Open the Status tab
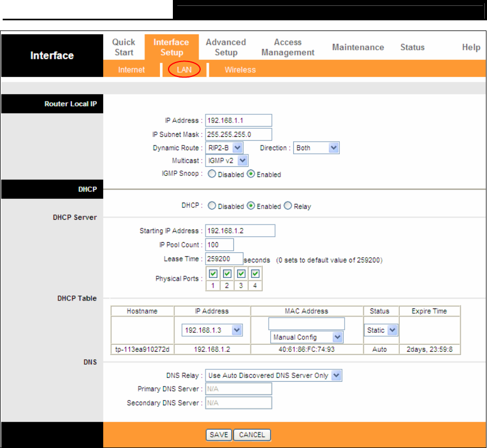The width and height of the screenshot is (487, 448). click(x=412, y=47)
